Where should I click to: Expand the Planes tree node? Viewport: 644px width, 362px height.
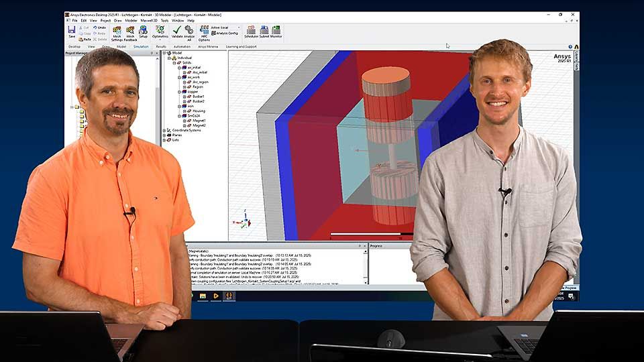[165, 135]
